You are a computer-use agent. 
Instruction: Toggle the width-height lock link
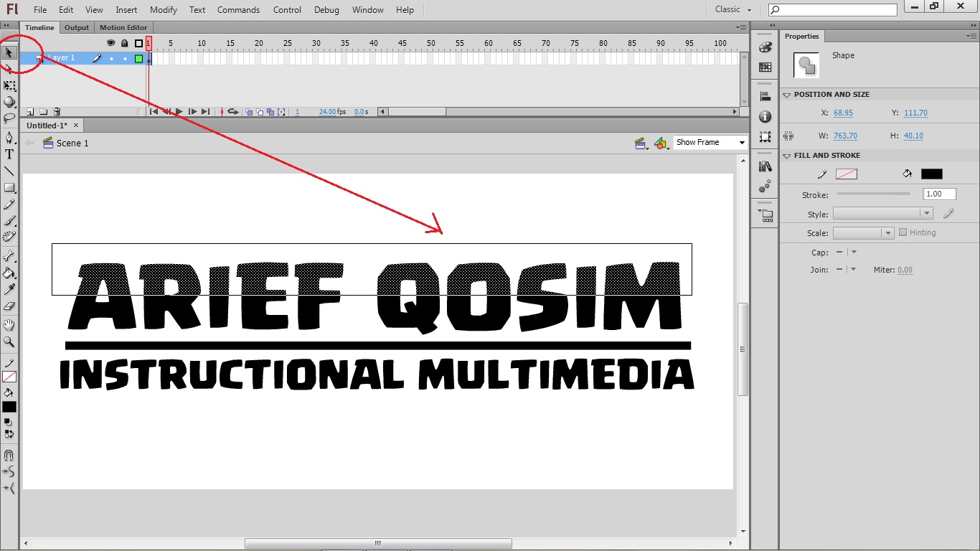[x=788, y=136]
